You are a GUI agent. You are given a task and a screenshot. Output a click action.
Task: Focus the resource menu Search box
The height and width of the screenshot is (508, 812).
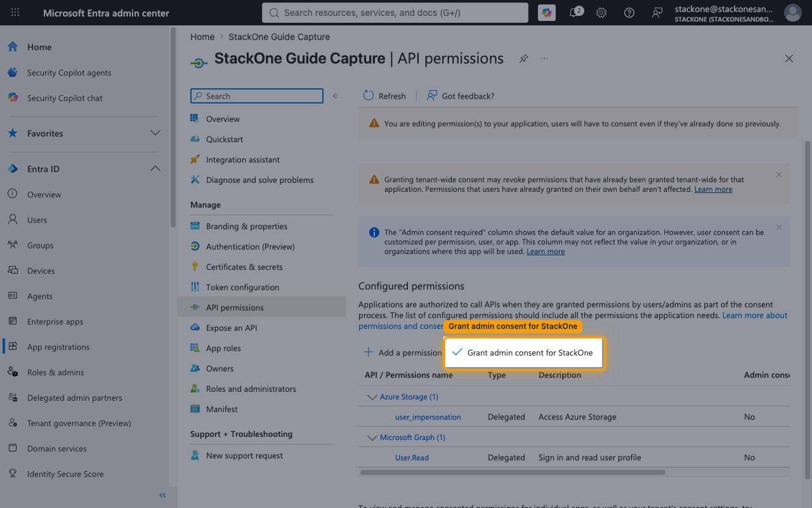(256, 96)
